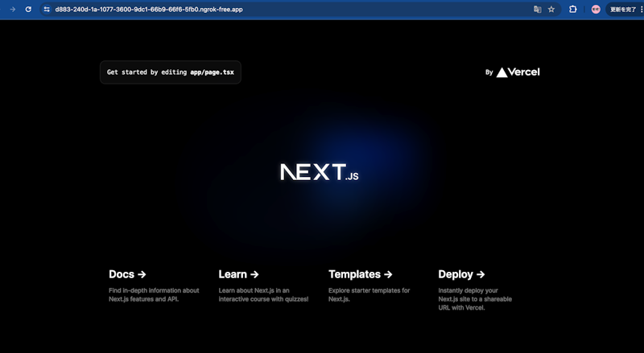Click the Next.js center logo

click(x=319, y=172)
